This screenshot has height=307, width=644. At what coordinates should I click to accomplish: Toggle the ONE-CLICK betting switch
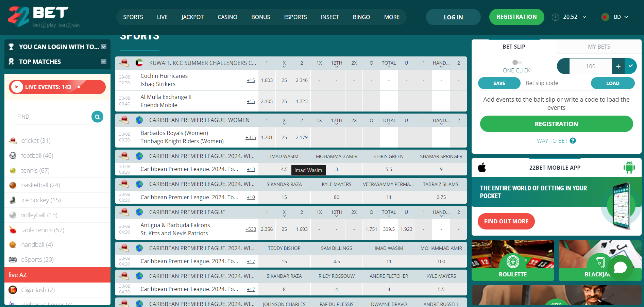517,62
